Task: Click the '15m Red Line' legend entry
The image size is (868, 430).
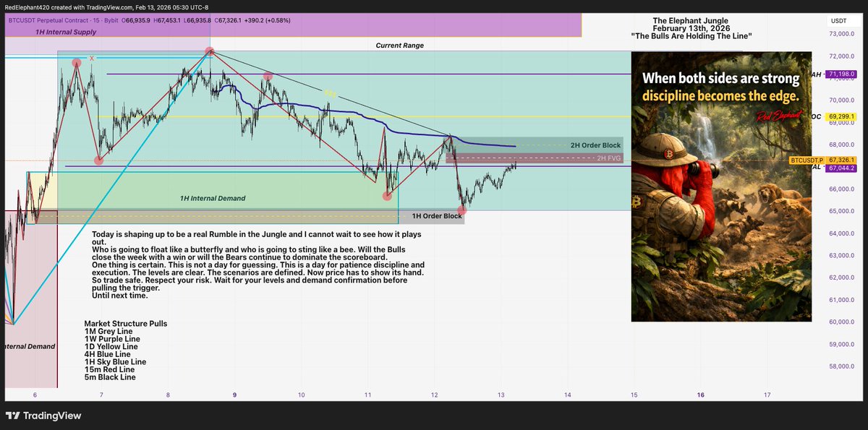Action: [109, 369]
